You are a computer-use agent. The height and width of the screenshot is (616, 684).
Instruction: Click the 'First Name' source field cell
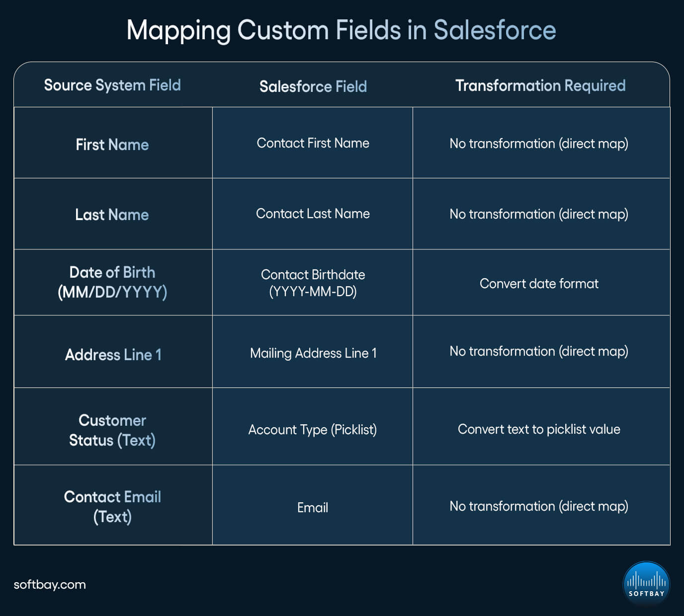tap(113, 143)
